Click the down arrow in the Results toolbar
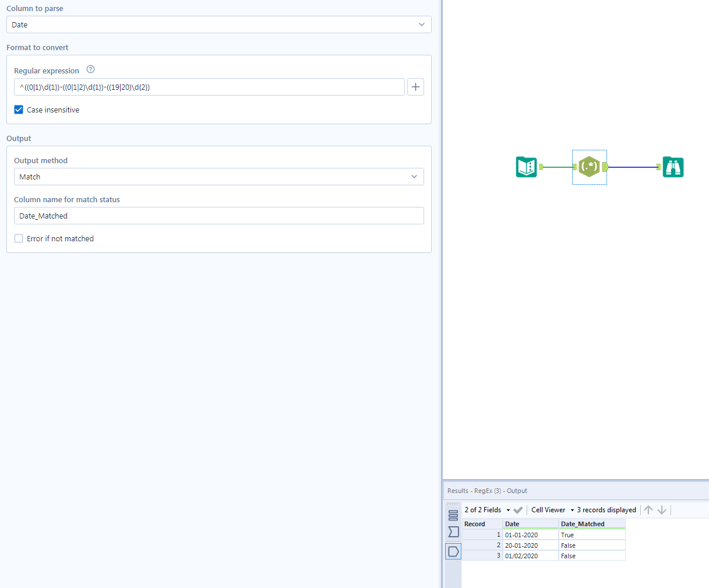The width and height of the screenshot is (709, 588). coord(662,509)
